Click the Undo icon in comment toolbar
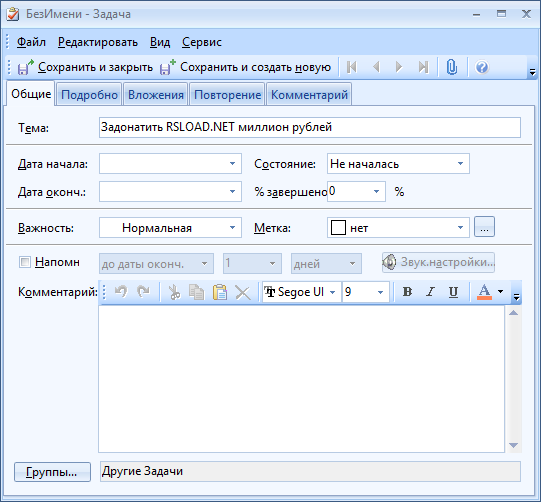The width and height of the screenshot is (541, 502). click(x=121, y=292)
